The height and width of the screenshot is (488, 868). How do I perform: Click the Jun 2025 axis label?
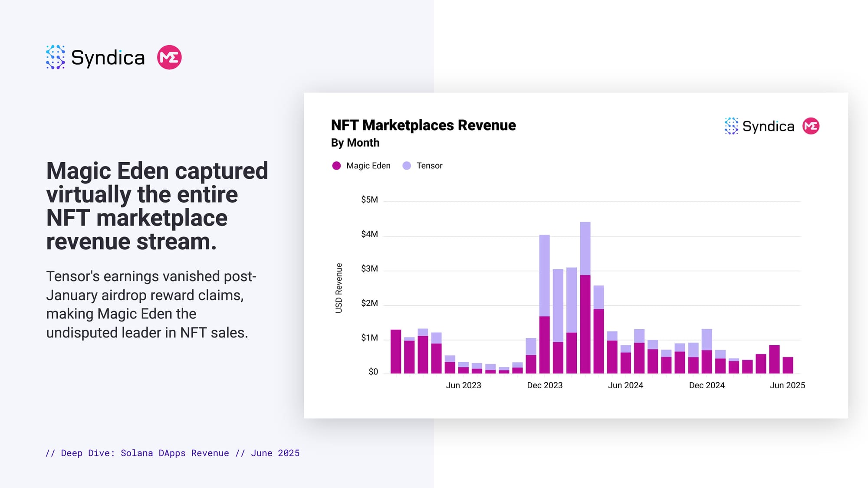click(x=787, y=385)
